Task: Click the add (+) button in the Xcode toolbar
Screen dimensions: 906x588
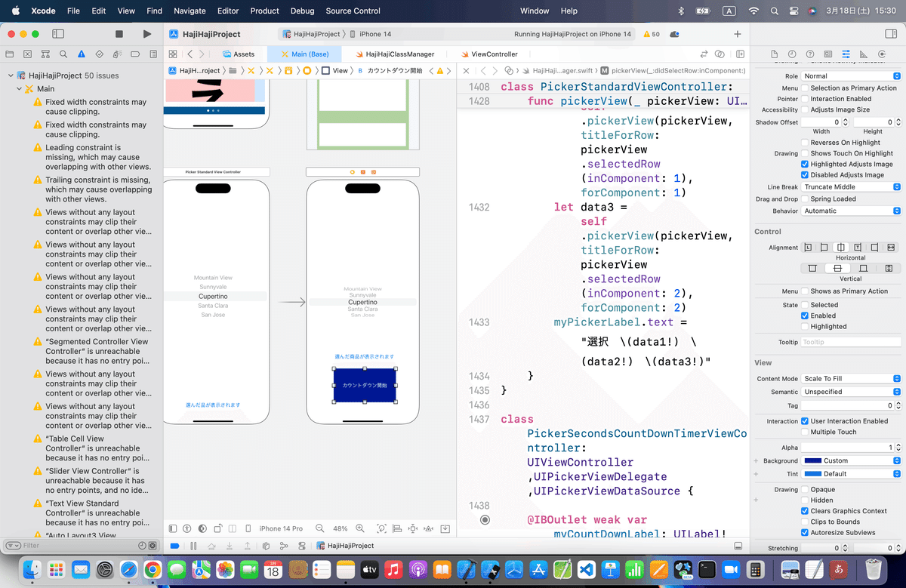Action: click(x=738, y=34)
